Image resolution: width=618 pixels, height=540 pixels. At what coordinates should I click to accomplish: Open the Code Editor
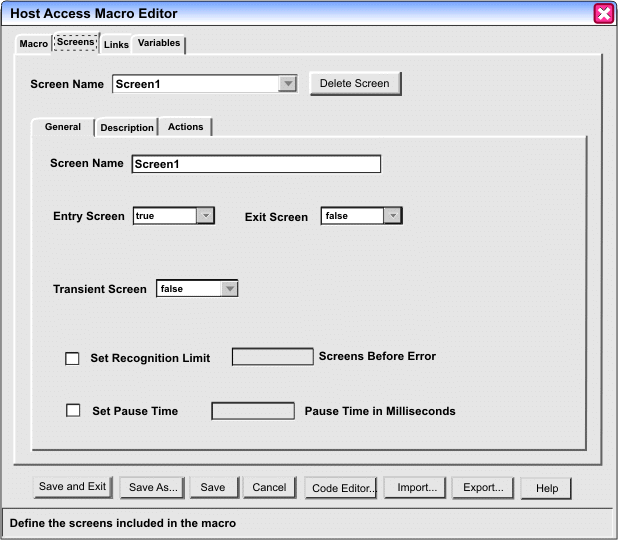click(341, 488)
